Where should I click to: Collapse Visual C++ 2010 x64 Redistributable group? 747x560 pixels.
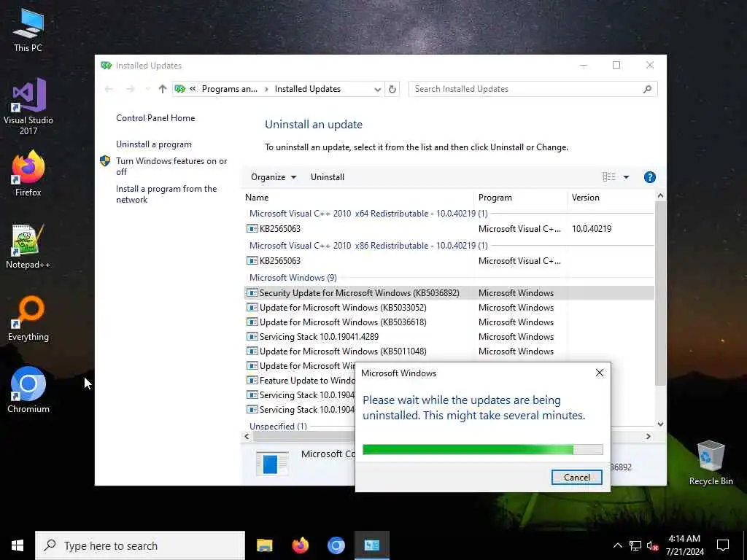(x=368, y=214)
